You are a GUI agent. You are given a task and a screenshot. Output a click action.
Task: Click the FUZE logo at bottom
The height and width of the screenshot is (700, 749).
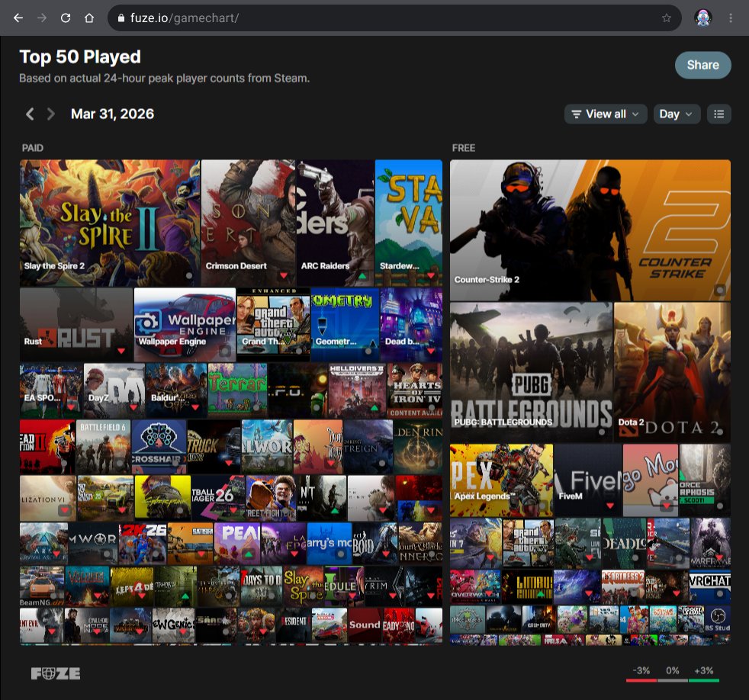click(x=56, y=674)
